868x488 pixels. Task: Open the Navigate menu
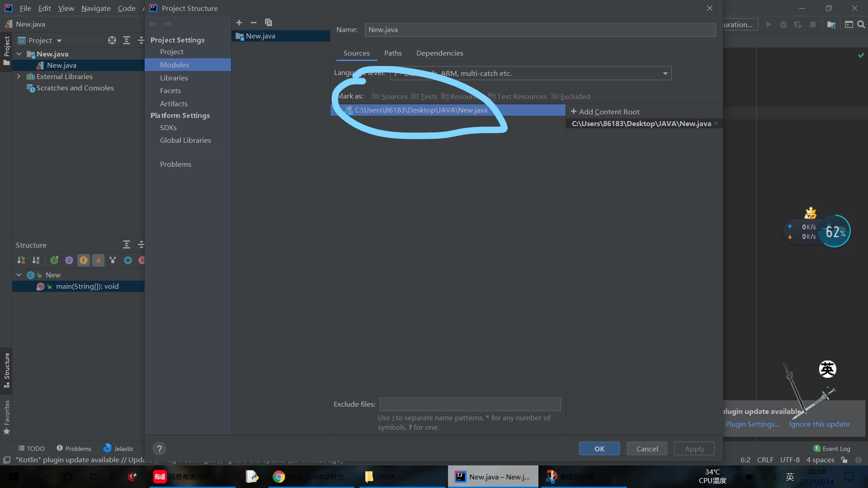(96, 8)
